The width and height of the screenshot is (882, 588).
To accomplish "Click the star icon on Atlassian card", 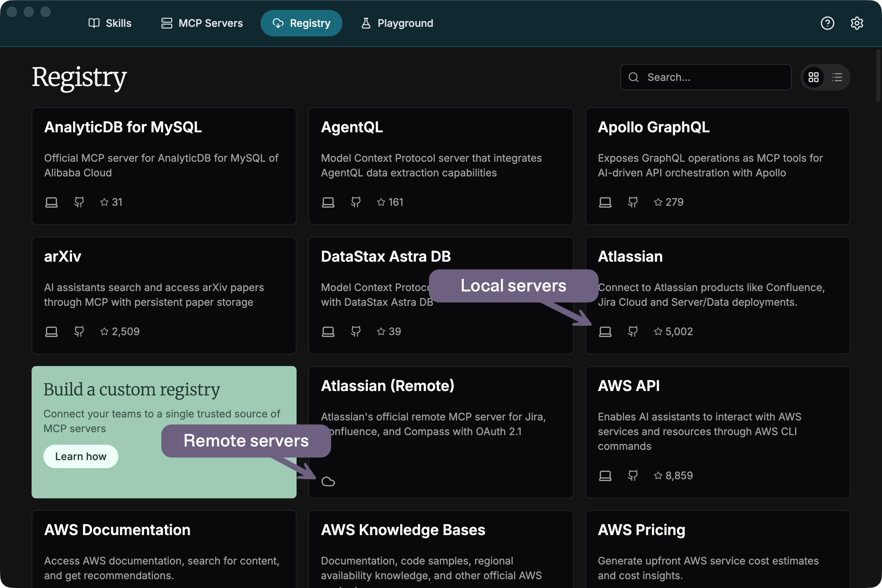I will 658,332.
